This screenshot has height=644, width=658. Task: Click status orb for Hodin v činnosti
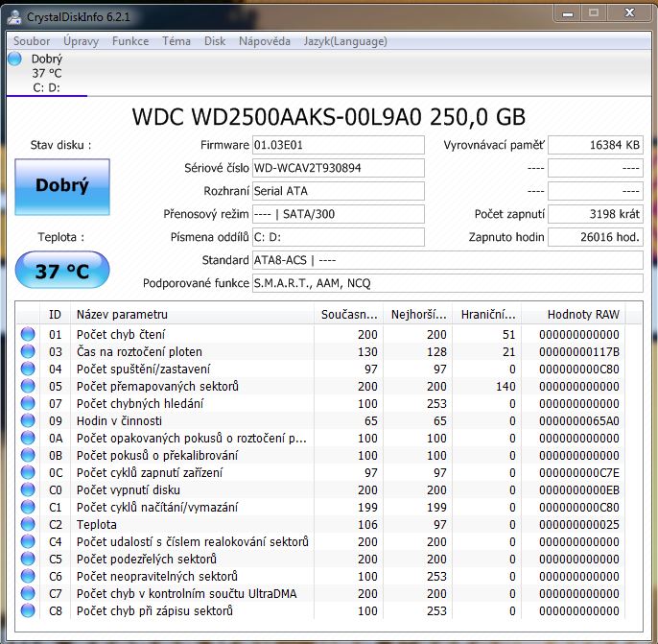[x=27, y=420]
